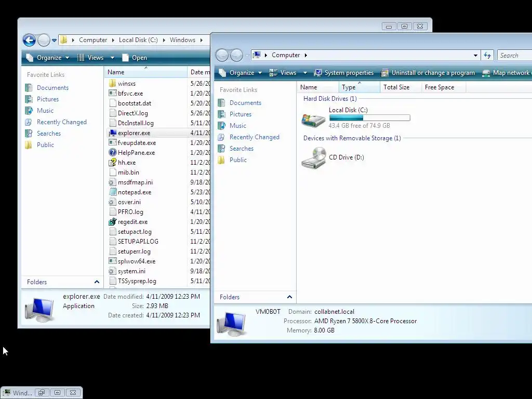
Task: Select the fveupdate.exe icon
Action: (x=112, y=143)
